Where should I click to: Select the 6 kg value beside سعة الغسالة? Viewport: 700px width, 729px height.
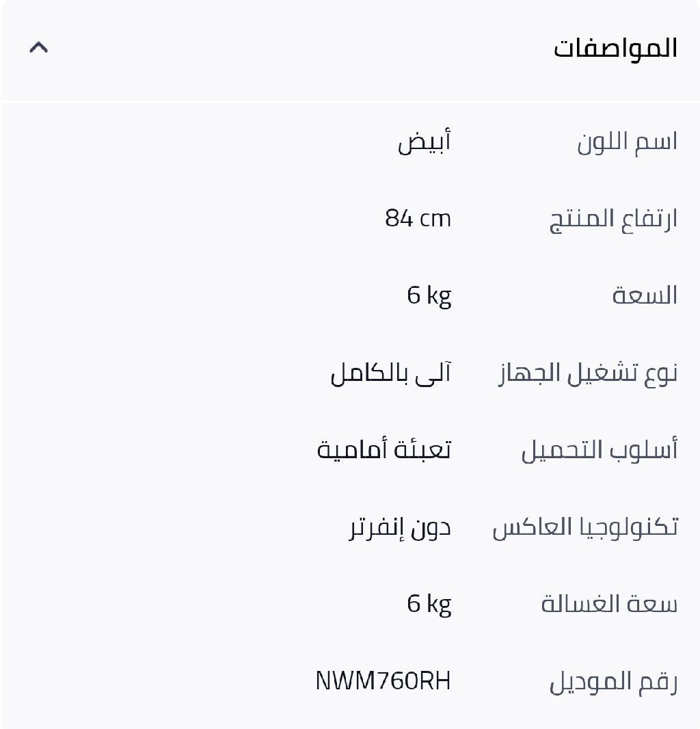pos(429,605)
